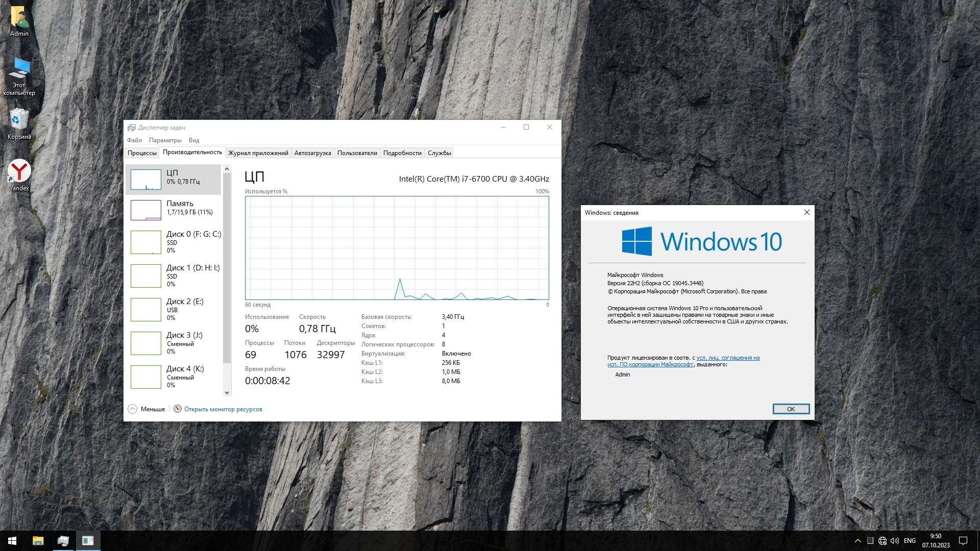980x551 pixels.
Task: Switch to the Автозагрузка tab
Action: tap(312, 153)
